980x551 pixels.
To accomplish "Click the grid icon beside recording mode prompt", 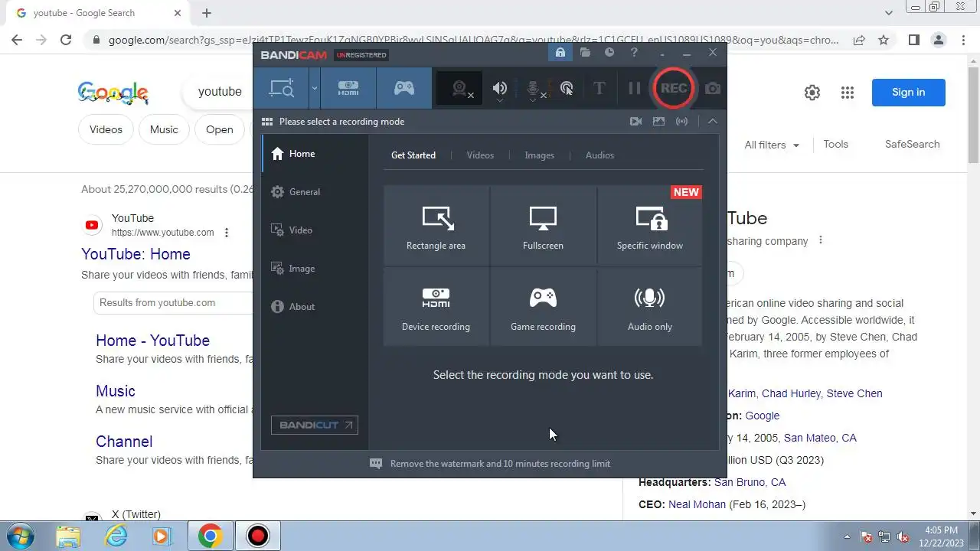I will (267, 122).
